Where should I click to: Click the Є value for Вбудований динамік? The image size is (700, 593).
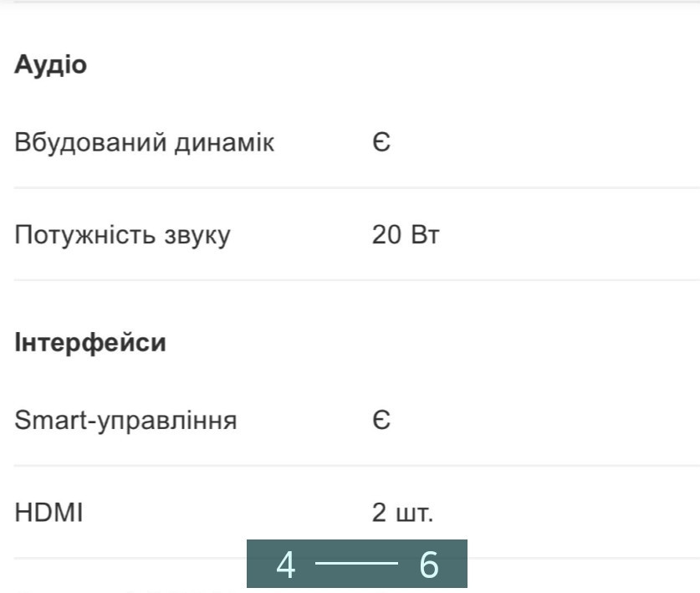coord(381,142)
